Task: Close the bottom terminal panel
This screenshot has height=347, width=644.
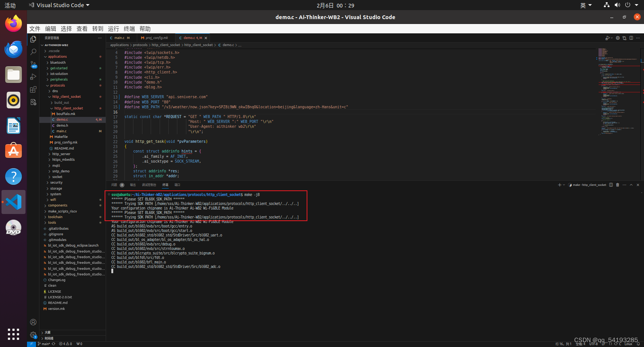Action: point(638,185)
